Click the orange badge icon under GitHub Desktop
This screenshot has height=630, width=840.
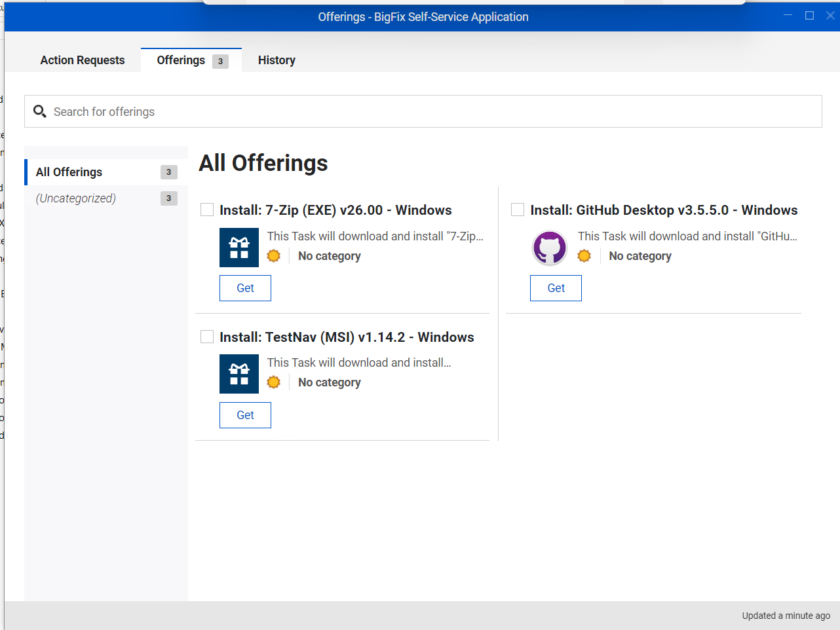(x=584, y=255)
